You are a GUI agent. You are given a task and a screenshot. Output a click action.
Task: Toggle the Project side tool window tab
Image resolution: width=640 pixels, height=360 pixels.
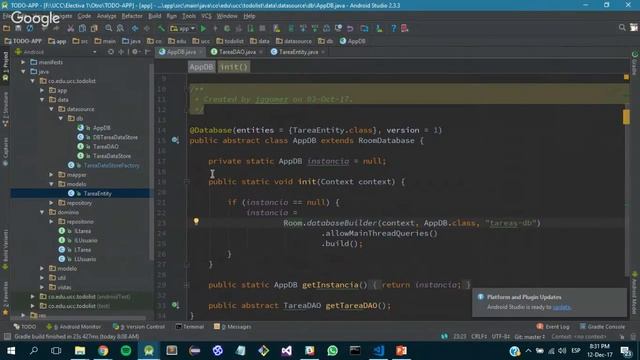pyautogui.click(x=5, y=66)
